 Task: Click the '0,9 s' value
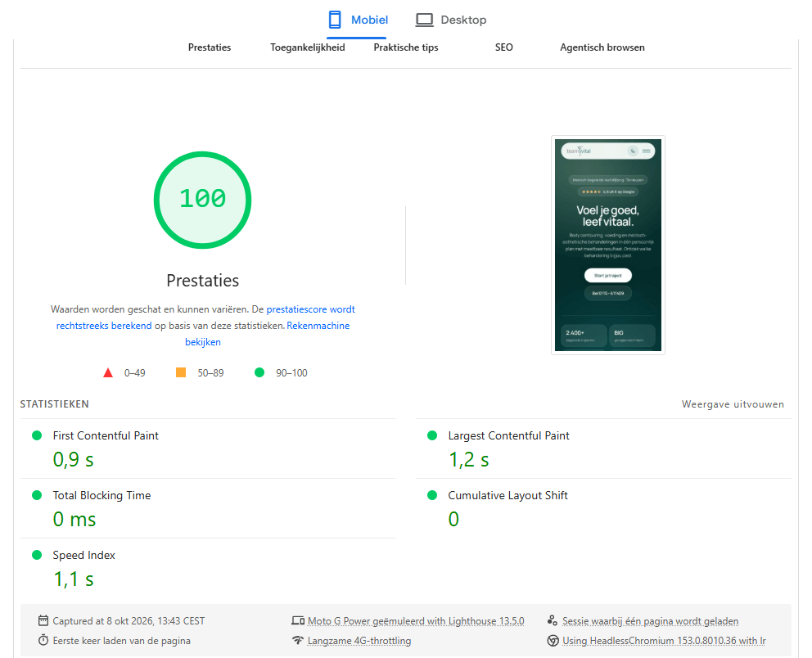click(x=74, y=460)
